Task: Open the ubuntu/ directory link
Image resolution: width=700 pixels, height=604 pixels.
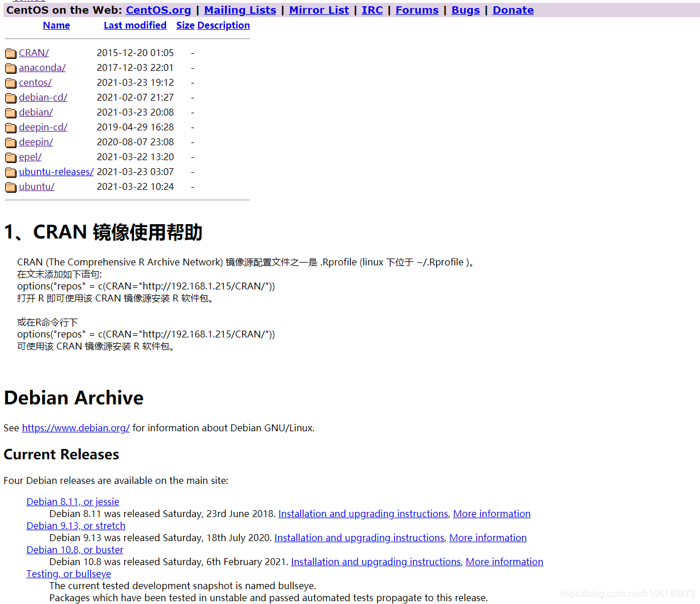Action: (37, 186)
